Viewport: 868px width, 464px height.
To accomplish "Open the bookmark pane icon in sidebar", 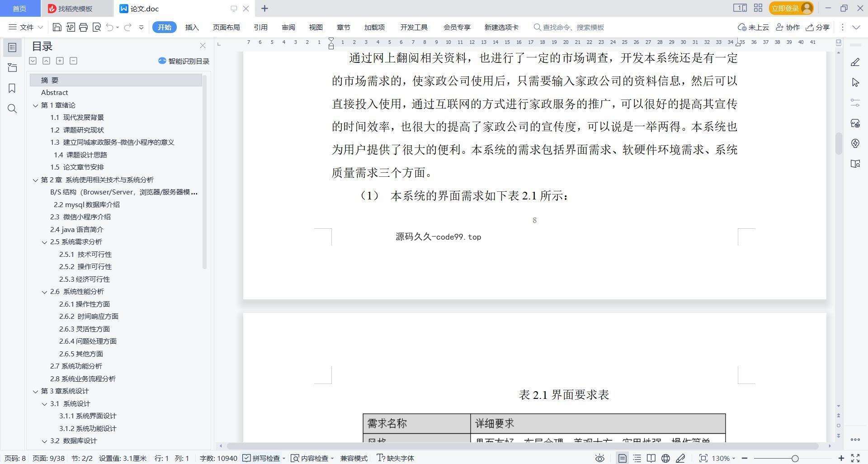I will tap(12, 88).
